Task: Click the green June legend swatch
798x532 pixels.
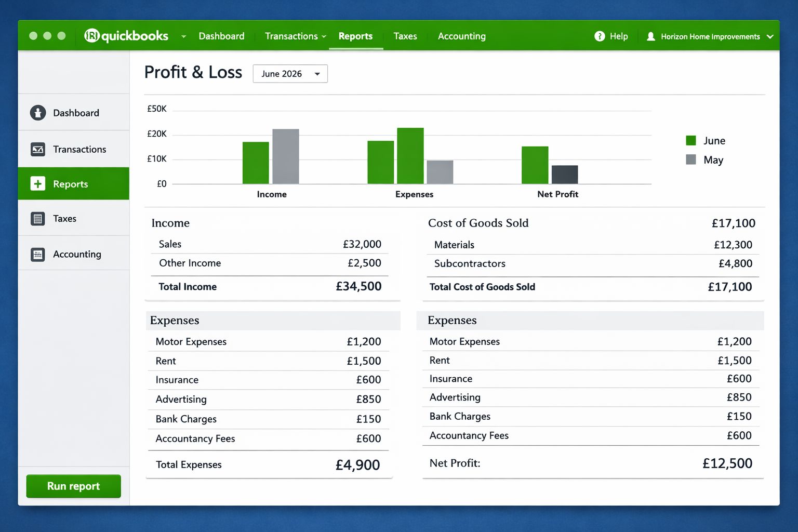Action: tap(691, 140)
